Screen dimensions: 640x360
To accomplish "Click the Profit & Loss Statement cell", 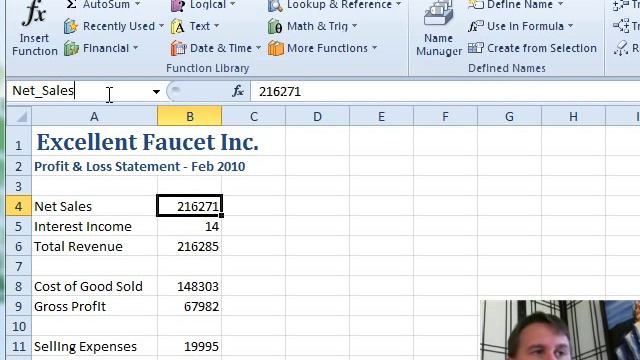I will coord(140,167).
